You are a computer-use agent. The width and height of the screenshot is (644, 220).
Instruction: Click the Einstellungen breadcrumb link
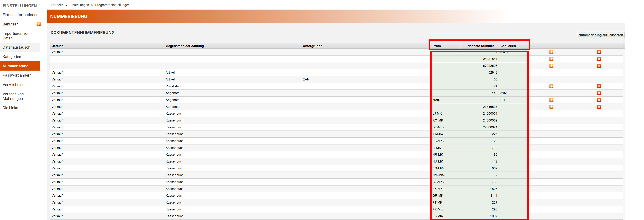tap(79, 5)
